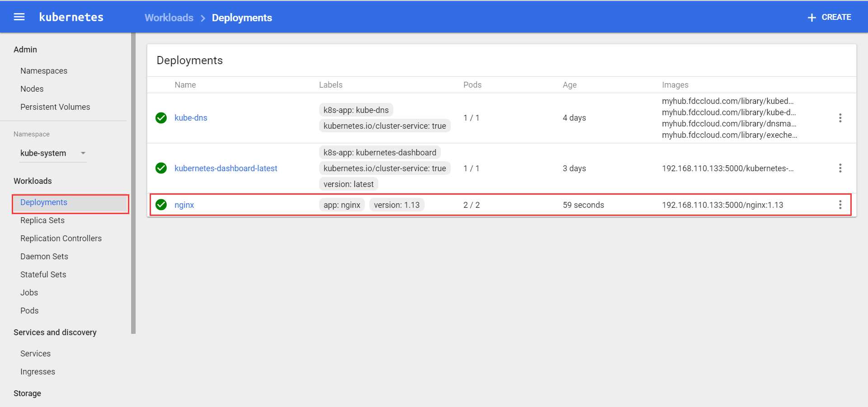Click green status icon for kubernetes-dashboard-latest
Viewport: 868px width, 407px height.
click(x=161, y=168)
